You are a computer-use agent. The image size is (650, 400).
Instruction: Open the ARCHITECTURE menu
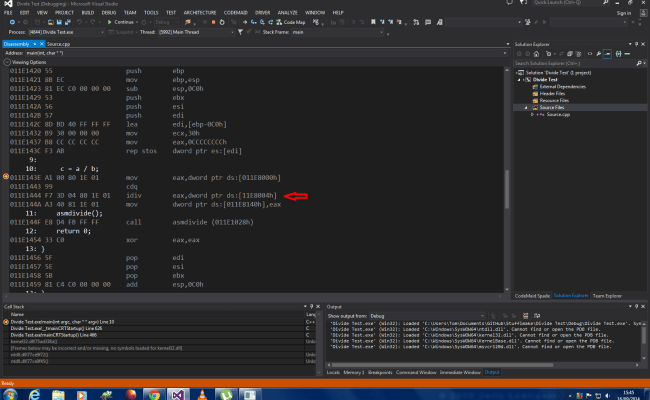[200, 12]
